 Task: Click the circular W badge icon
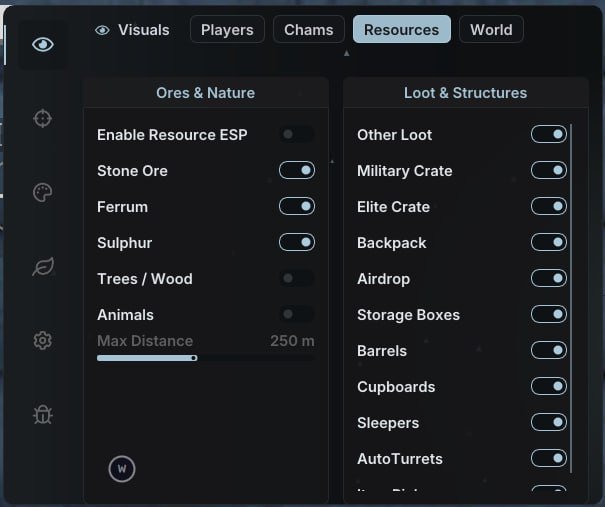[x=122, y=469]
